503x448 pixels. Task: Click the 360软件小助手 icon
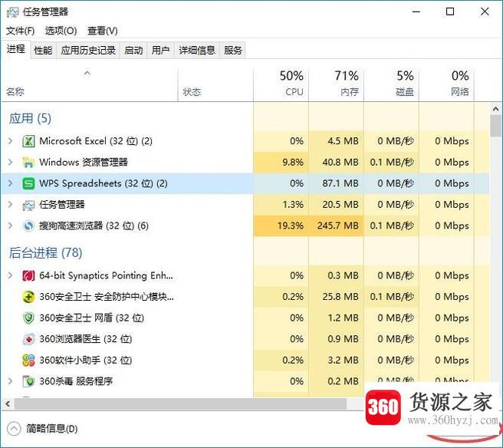[x=28, y=361]
